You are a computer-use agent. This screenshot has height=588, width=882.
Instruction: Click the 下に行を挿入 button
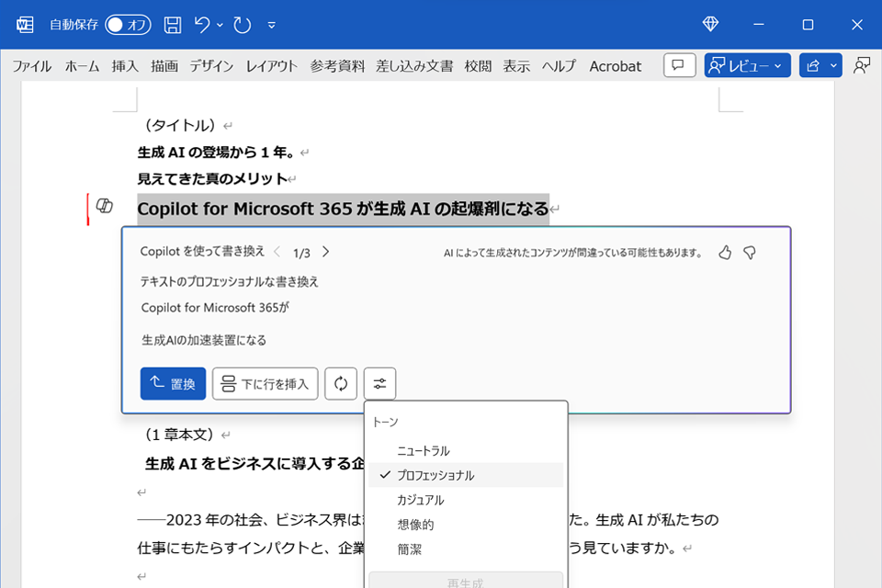(265, 384)
